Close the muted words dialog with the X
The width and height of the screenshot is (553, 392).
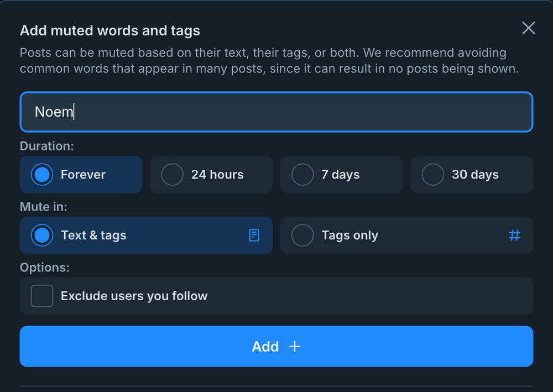click(x=528, y=28)
